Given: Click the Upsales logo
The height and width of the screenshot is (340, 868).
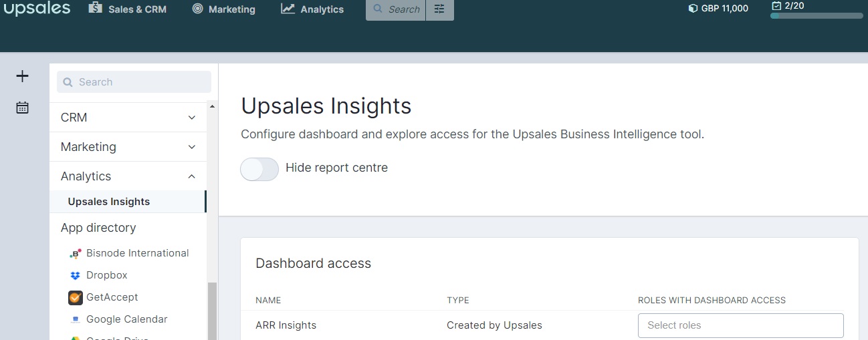Looking at the screenshot, I should pos(37,9).
